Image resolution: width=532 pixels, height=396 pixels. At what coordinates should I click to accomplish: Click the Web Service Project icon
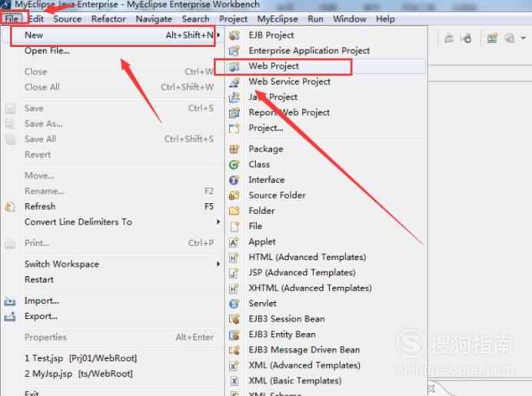click(234, 82)
